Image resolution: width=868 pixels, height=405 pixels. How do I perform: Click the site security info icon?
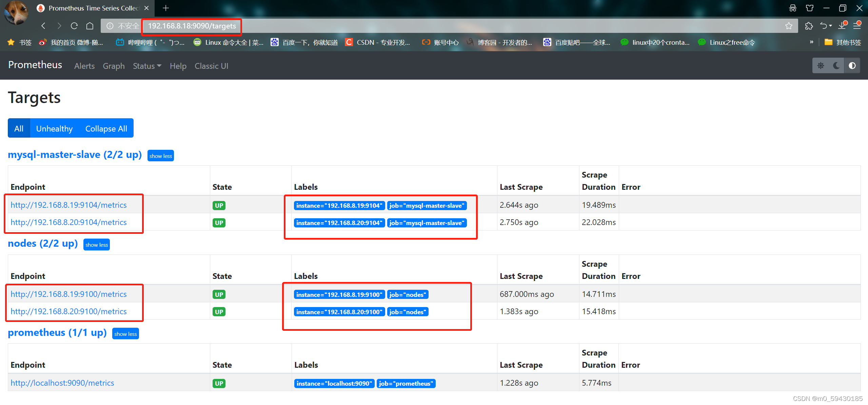(110, 26)
